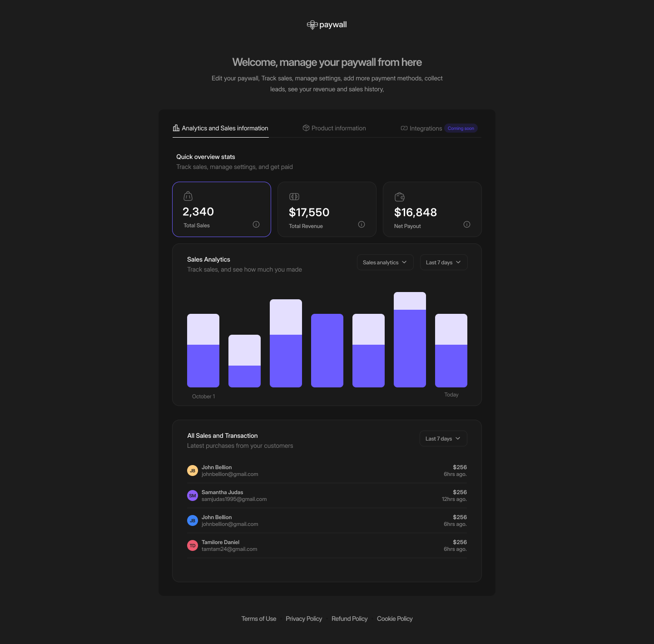Click the info icon on Total Revenue card
This screenshot has width=654, height=644.
(361, 224)
